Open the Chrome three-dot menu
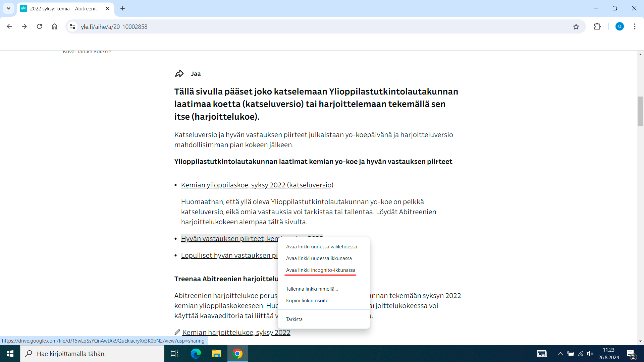Screen dimensions: 644x362 point(635,26)
